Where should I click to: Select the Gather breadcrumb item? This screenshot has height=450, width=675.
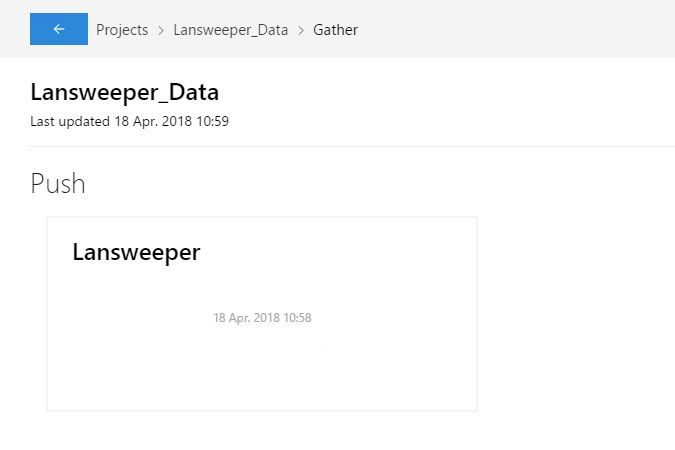click(335, 30)
